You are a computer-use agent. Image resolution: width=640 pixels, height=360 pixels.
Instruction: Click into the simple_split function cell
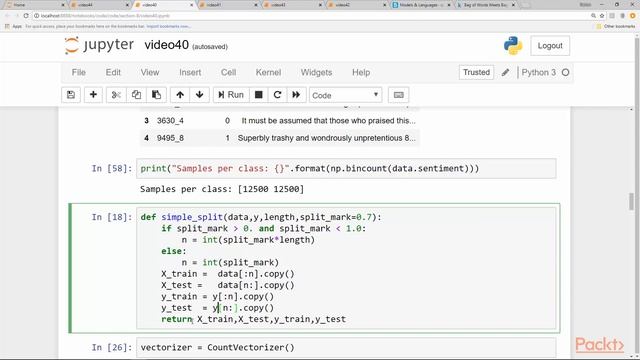click(346, 268)
